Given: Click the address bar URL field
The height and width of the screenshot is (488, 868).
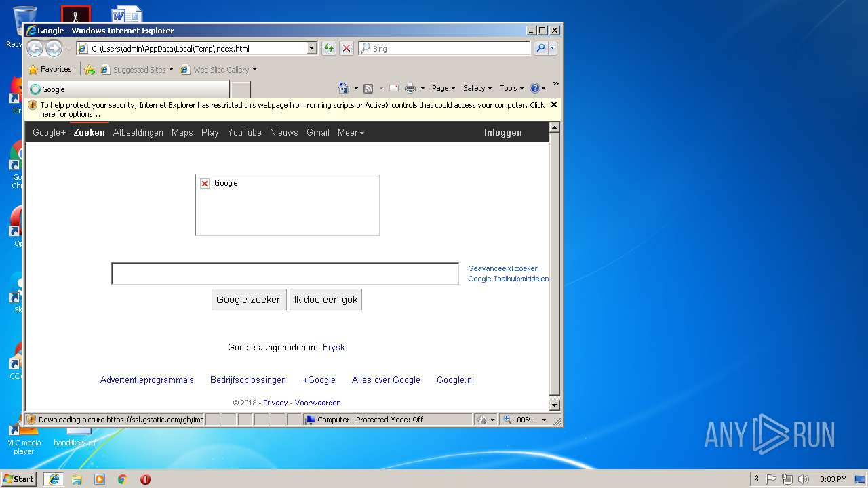Looking at the screenshot, I should point(198,48).
